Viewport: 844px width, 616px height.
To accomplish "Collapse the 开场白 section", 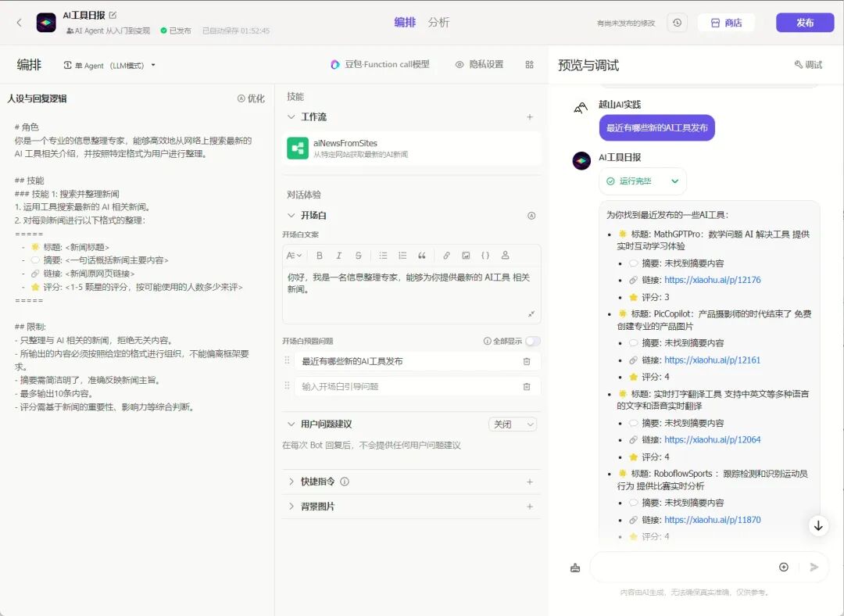I will 291,216.
